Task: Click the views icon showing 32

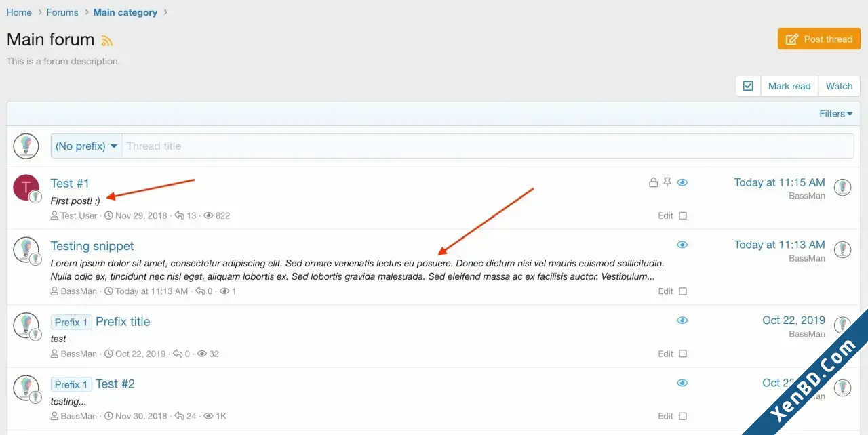Action: point(202,354)
